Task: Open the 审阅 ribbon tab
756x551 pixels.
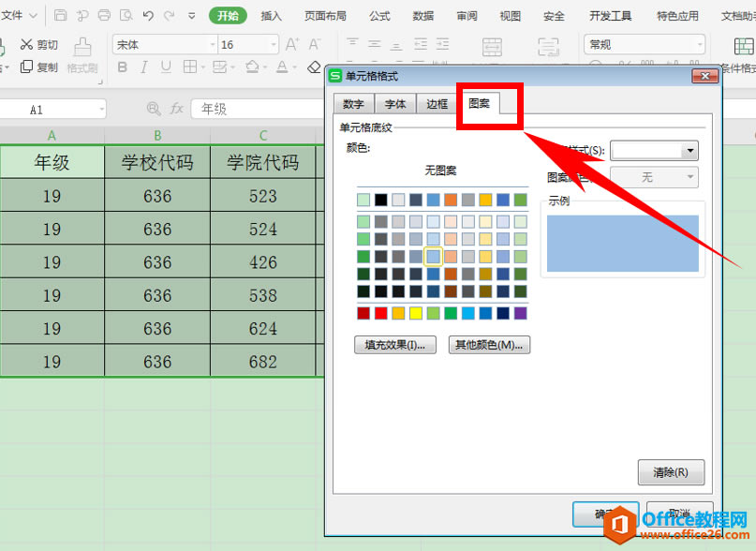Action: point(467,16)
